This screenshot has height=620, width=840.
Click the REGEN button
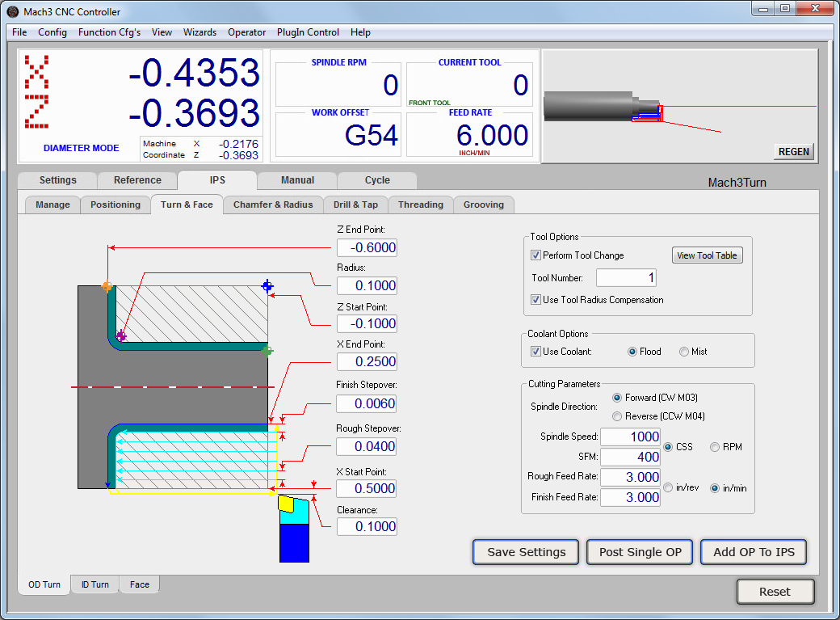pyautogui.click(x=794, y=152)
